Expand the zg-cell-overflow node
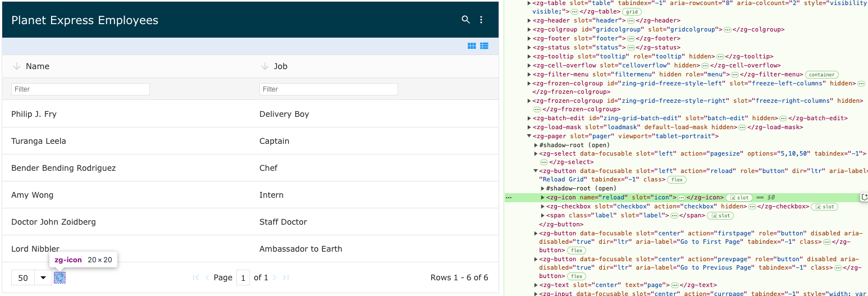The height and width of the screenshot is (296, 868). tap(529, 65)
